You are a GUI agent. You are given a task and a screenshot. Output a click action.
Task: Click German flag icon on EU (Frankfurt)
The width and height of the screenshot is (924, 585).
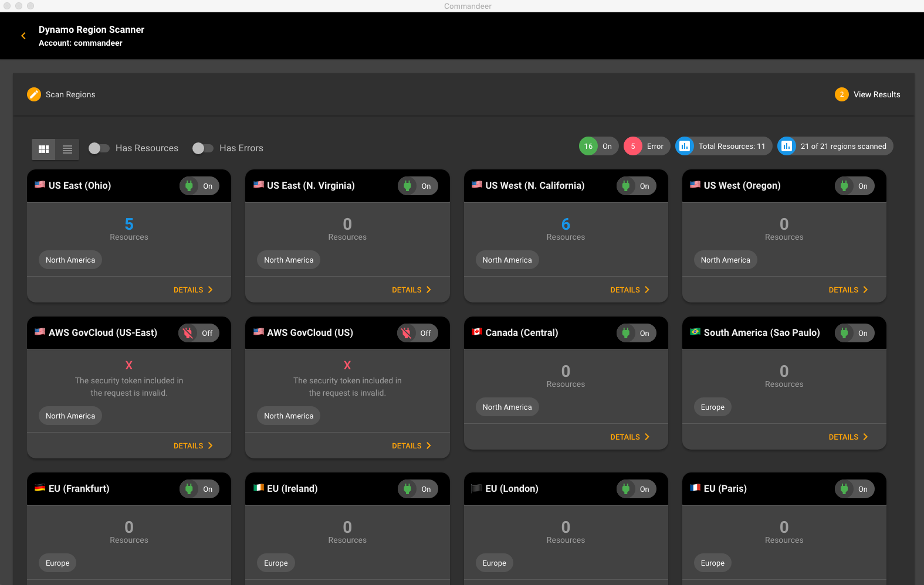[x=40, y=488]
